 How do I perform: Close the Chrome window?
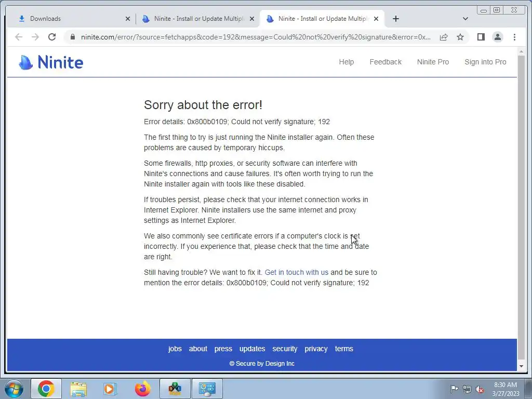point(514,10)
